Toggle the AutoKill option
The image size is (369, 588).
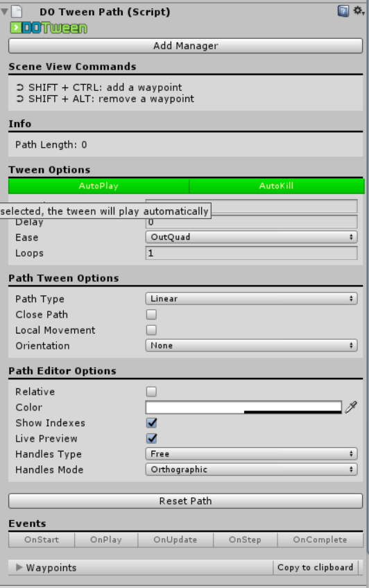(x=276, y=186)
